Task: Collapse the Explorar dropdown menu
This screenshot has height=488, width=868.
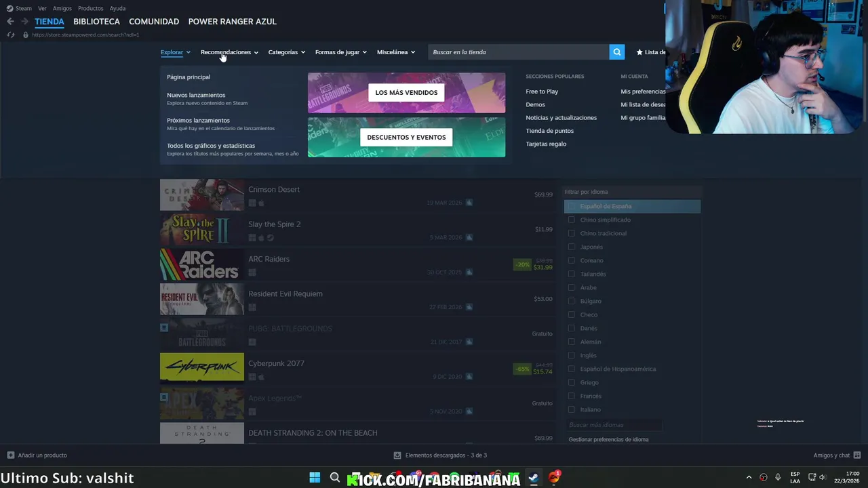Action: pos(175,52)
